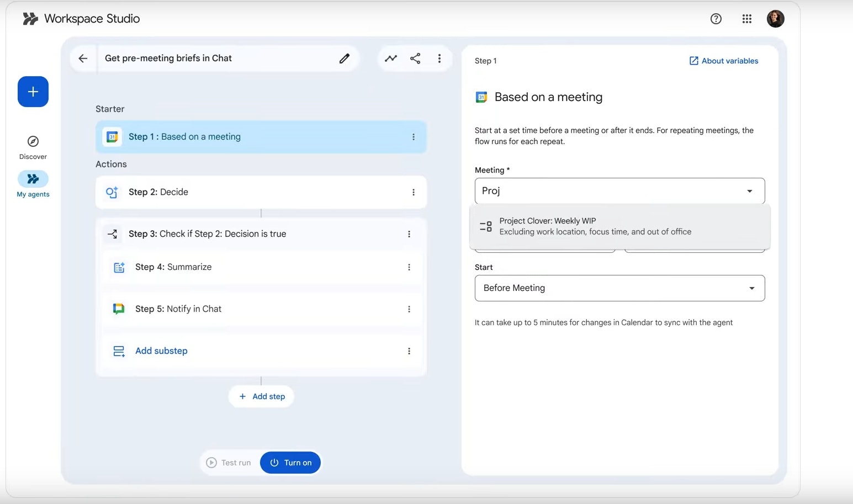Open the user profile avatar
The height and width of the screenshot is (504, 853).
coord(776,19)
